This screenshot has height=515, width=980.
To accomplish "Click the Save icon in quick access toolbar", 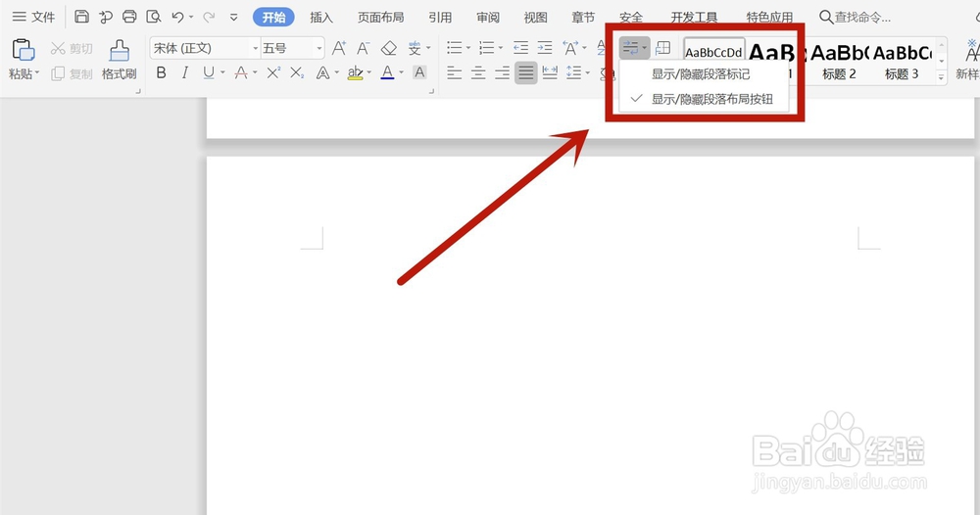I will point(82,17).
